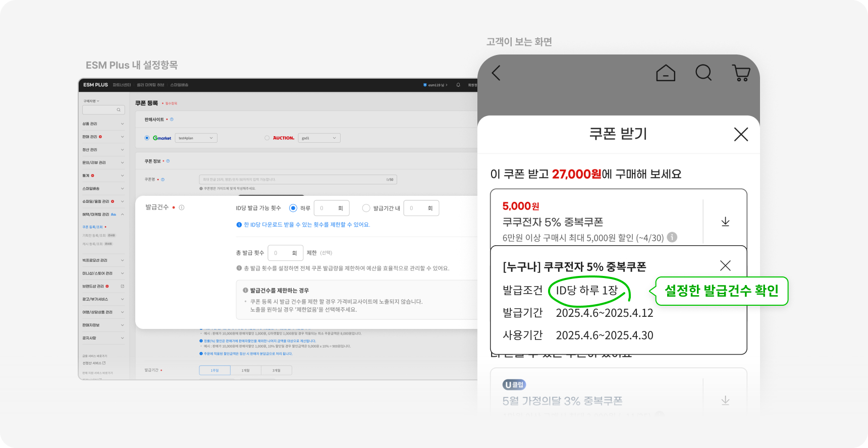
Task: Click the help icon beside 쿠폰명
Action: point(162,180)
